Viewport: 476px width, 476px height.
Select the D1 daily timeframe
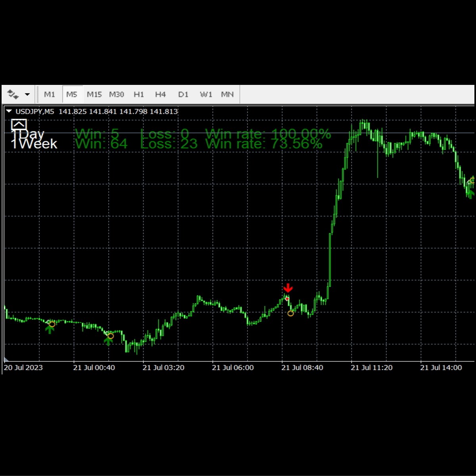click(x=183, y=94)
